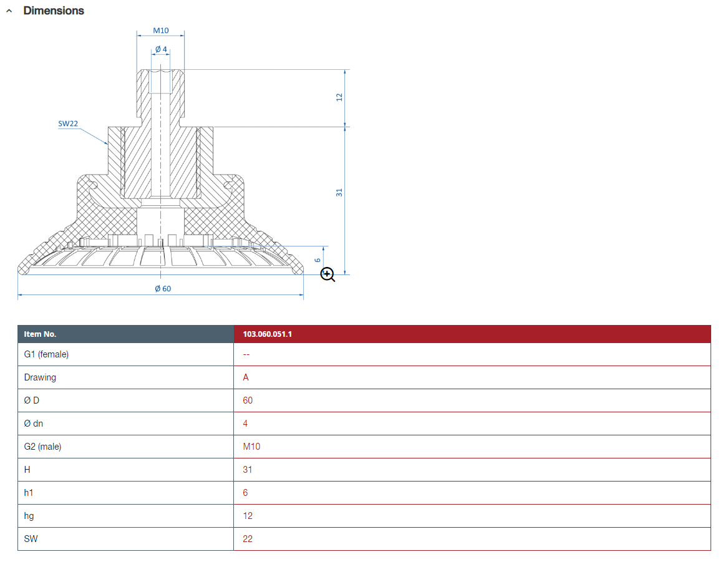
Task: Click the G1 (female) row label
Action: [46, 354]
